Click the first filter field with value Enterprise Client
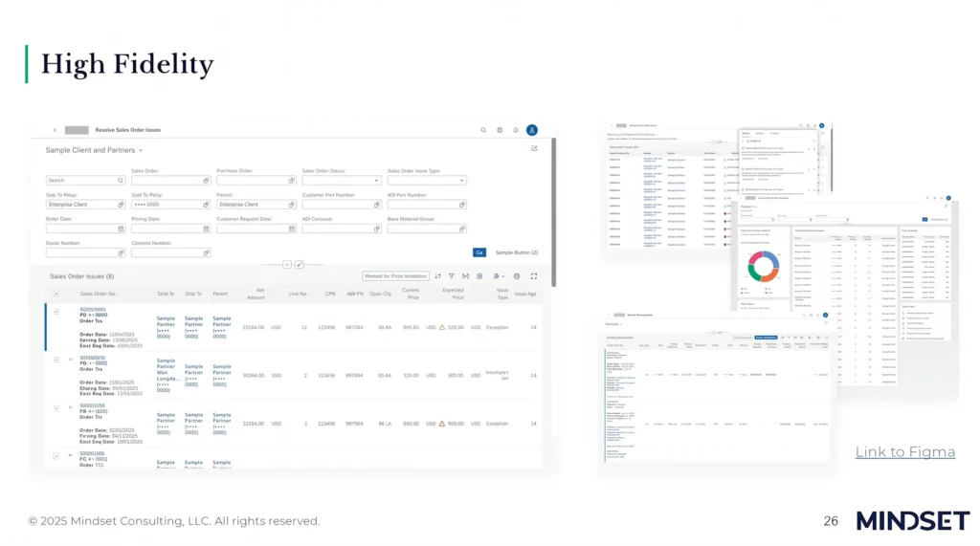Screen dimensions: 980x546 [x=85, y=205]
